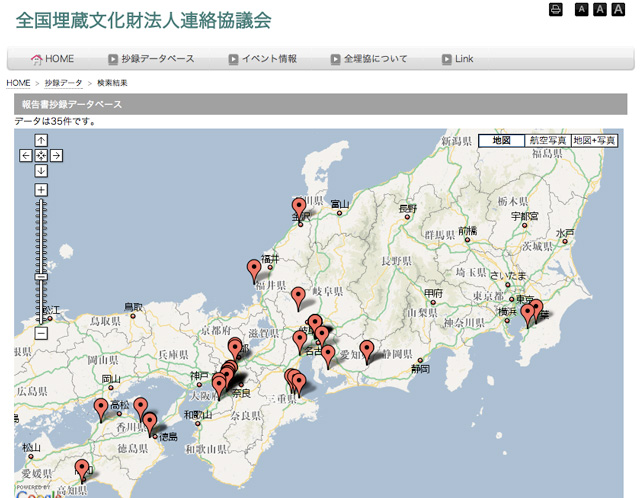Click the top of the zoom slider track
The image size is (640, 498).
[41, 201]
